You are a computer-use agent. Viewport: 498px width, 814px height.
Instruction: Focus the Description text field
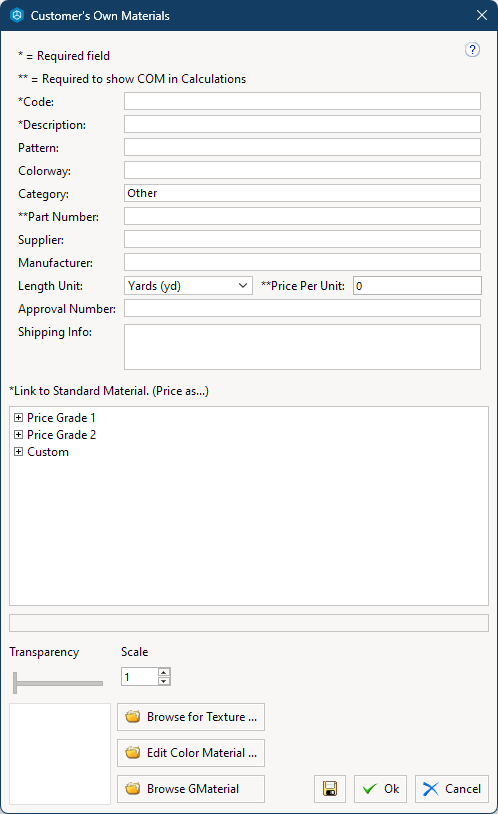click(302, 124)
